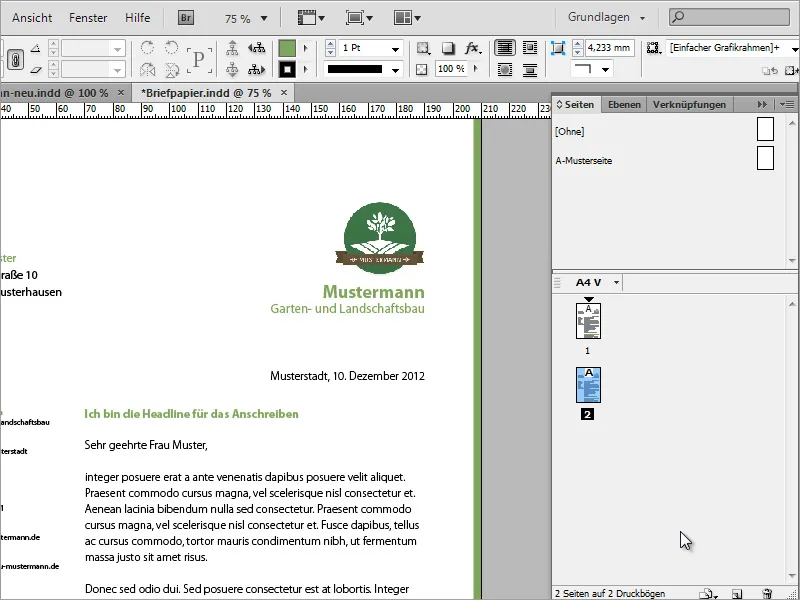Click the green fill color swatch
The image size is (800, 600).
[x=287, y=48]
